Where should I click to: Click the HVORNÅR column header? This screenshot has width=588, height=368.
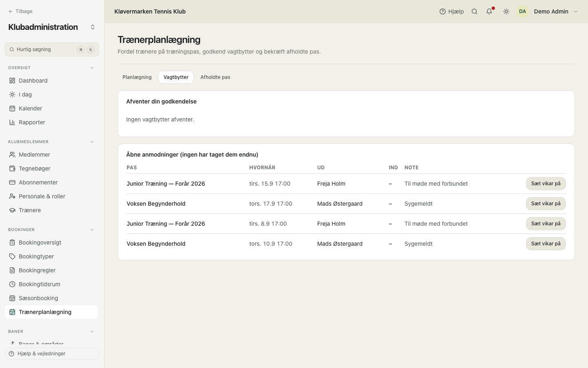point(262,168)
